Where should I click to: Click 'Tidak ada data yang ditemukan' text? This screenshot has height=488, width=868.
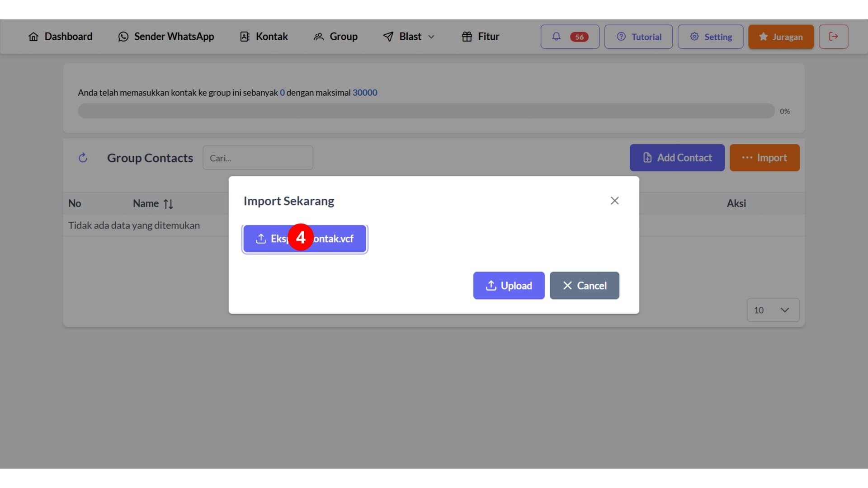point(134,225)
